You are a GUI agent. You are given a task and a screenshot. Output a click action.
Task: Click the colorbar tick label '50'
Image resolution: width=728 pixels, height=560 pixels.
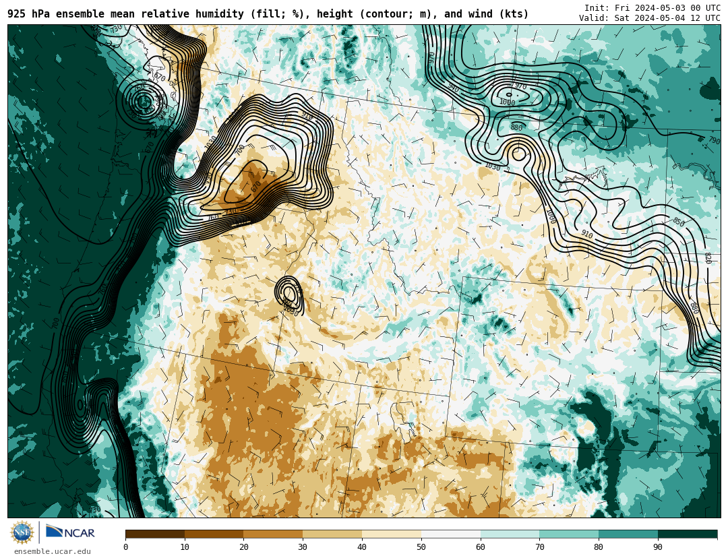tap(421, 547)
